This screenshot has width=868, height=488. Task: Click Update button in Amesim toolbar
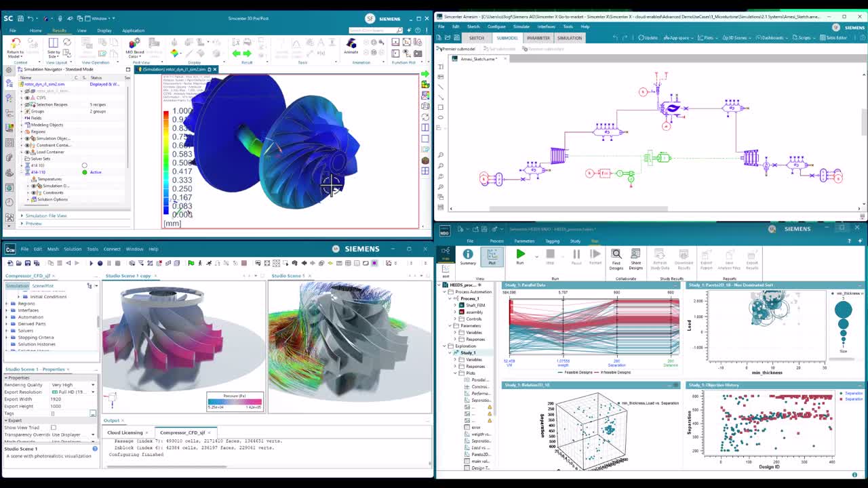click(x=648, y=38)
